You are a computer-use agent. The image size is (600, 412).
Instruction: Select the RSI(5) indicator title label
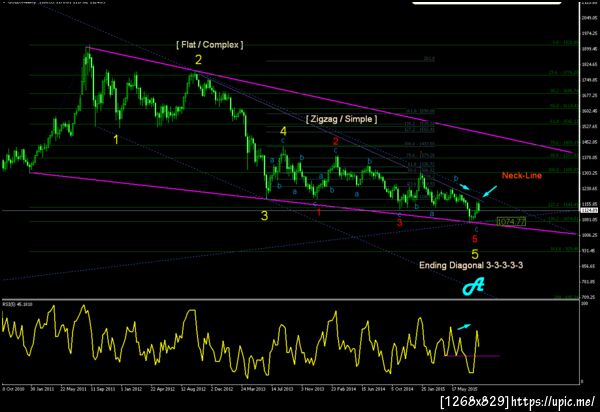(x=18, y=305)
